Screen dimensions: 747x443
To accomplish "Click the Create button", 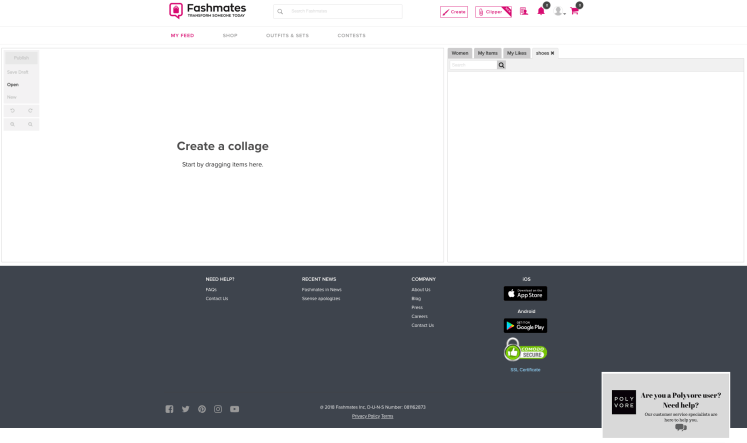I will coord(454,12).
